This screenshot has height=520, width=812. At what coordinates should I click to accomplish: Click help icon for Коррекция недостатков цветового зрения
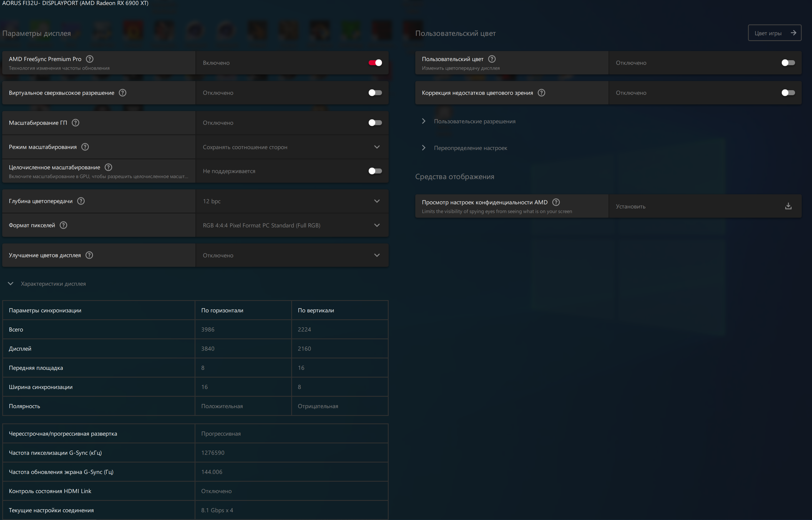541,92
